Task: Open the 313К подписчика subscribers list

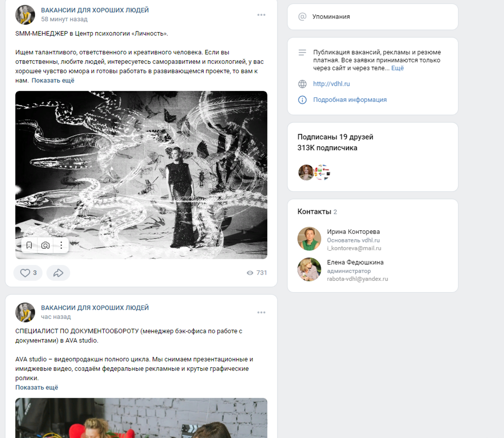Action: 327,148
